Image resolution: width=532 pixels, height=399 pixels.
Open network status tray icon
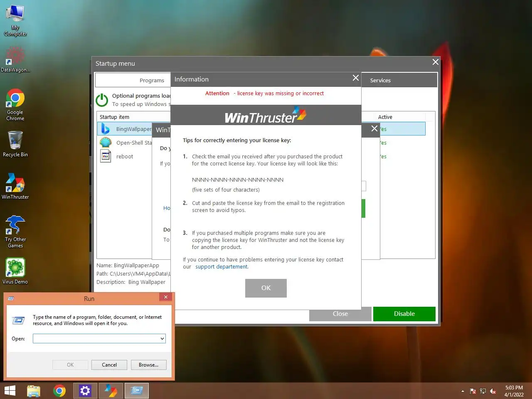[x=483, y=391]
